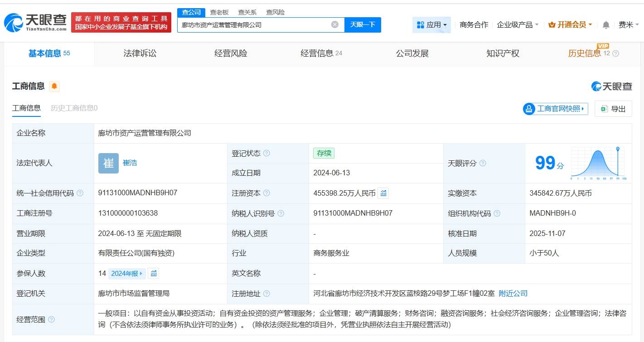Open the chart icon next to 注册资本
Viewport: 644px width, 342px height.
(383, 193)
